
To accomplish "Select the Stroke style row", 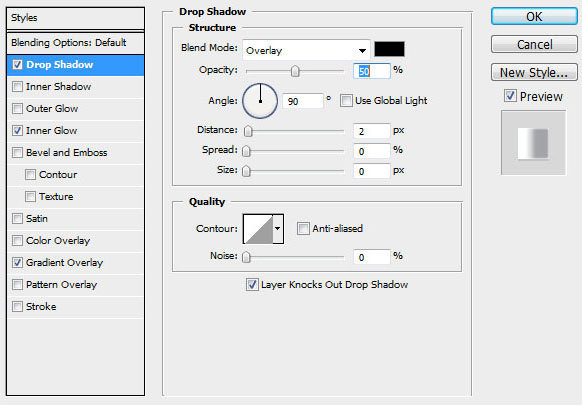I will point(75,307).
